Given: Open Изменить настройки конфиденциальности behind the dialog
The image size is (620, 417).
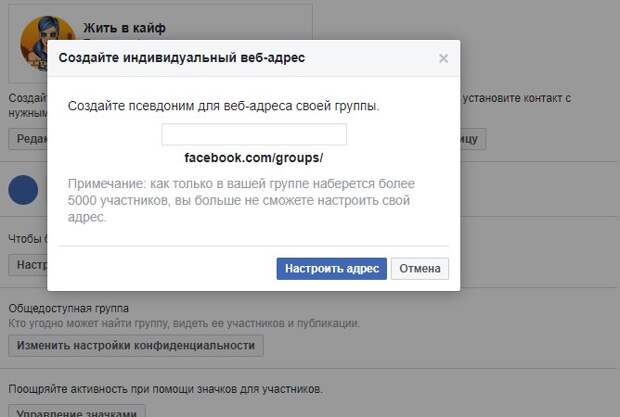Looking at the screenshot, I should coord(136,346).
